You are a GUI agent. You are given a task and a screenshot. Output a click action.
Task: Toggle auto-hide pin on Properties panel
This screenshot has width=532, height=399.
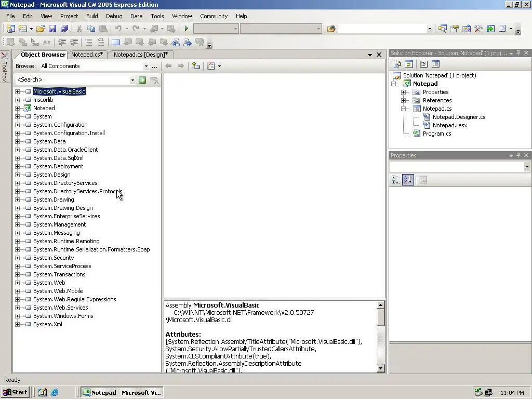(x=518, y=155)
